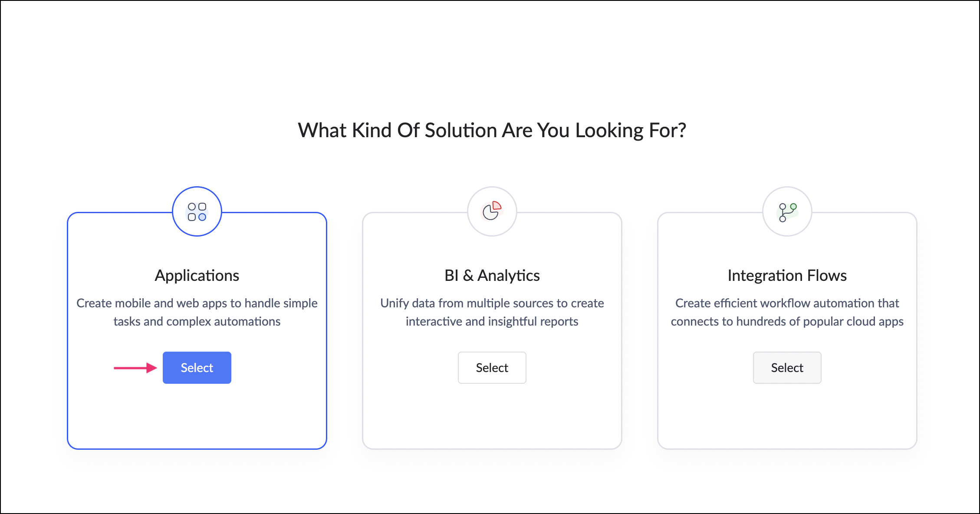Click empty space below the Integration Flows Select button

(787, 417)
